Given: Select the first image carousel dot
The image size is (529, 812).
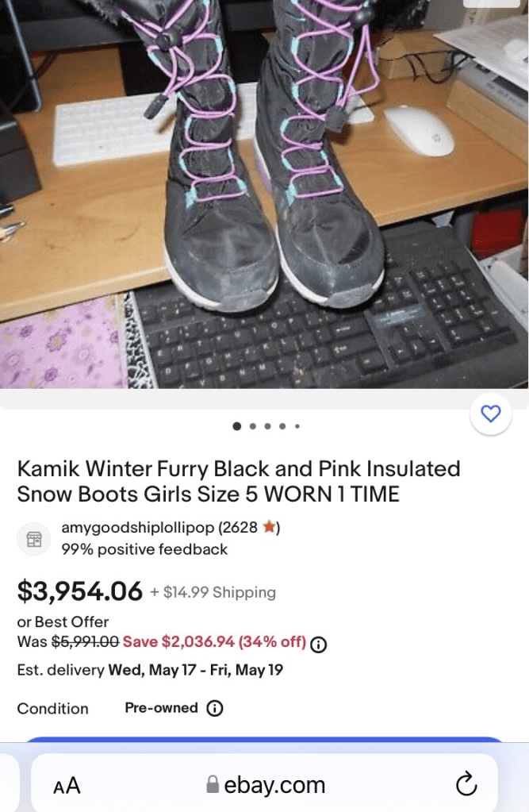Looking at the screenshot, I should [x=236, y=426].
